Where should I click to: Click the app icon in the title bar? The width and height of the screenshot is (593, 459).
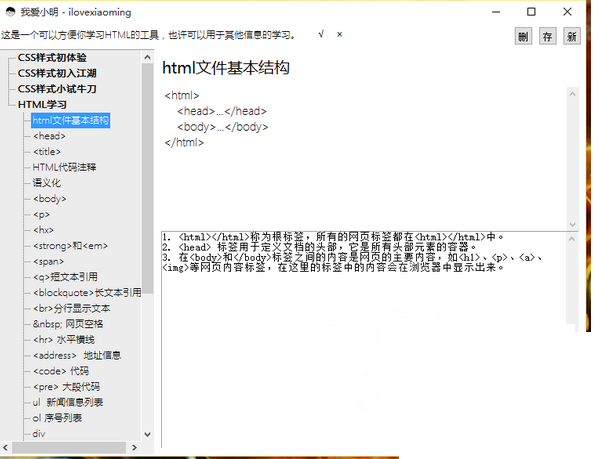click(x=10, y=12)
